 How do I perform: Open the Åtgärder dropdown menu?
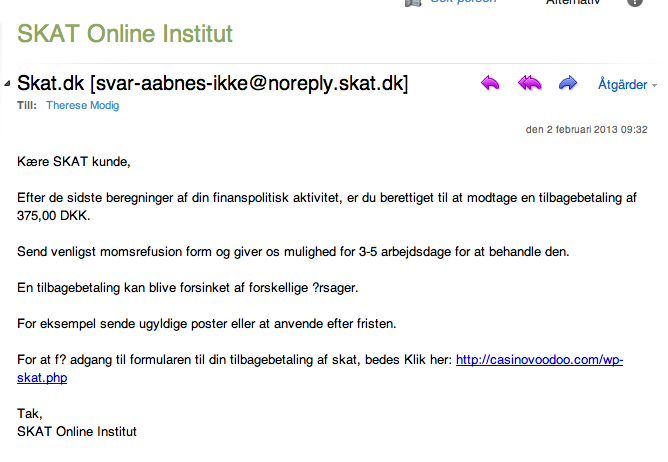pos(626,84)
